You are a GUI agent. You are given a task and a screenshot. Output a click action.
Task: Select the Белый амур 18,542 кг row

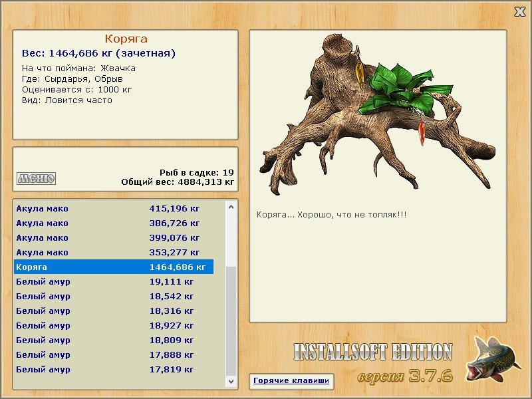point(114,296)
